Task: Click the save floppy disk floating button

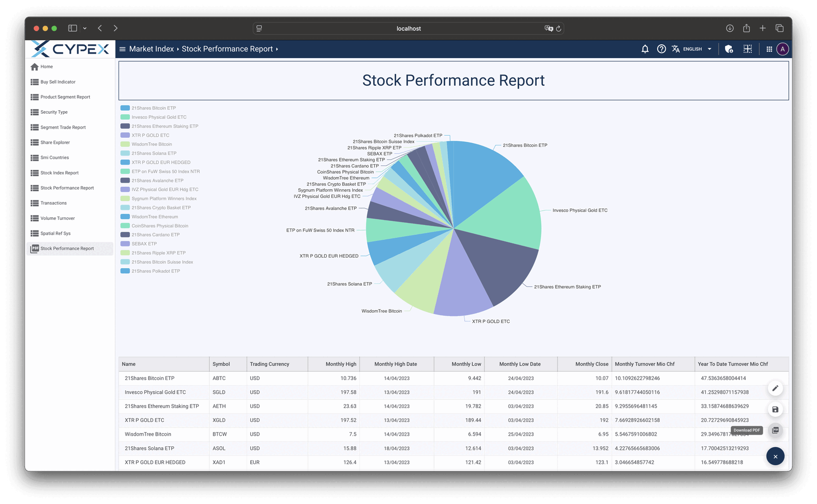Action: [775, 409]
